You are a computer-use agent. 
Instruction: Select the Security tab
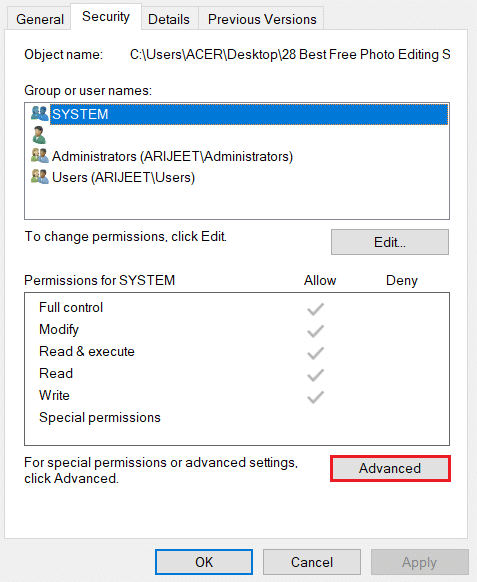pyautogui.click(x=106, y=17)
